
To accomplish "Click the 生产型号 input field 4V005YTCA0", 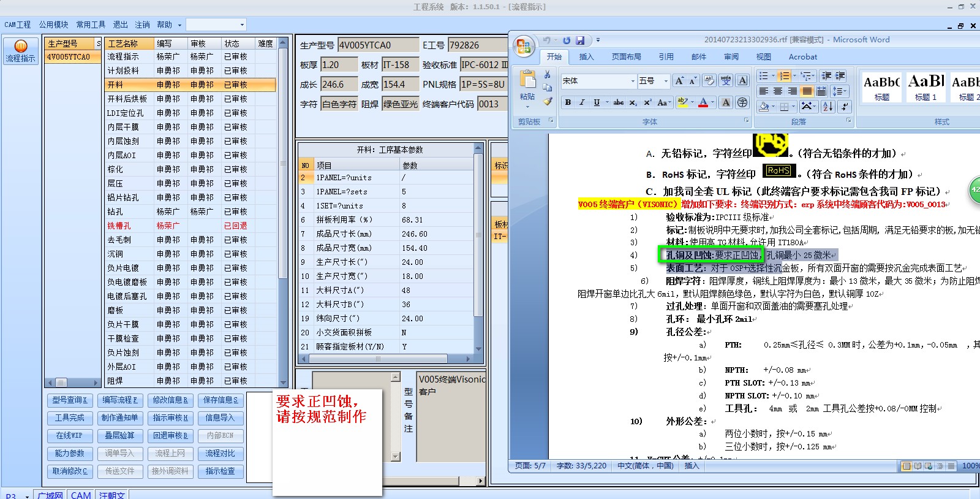I will tap(378, 45).
